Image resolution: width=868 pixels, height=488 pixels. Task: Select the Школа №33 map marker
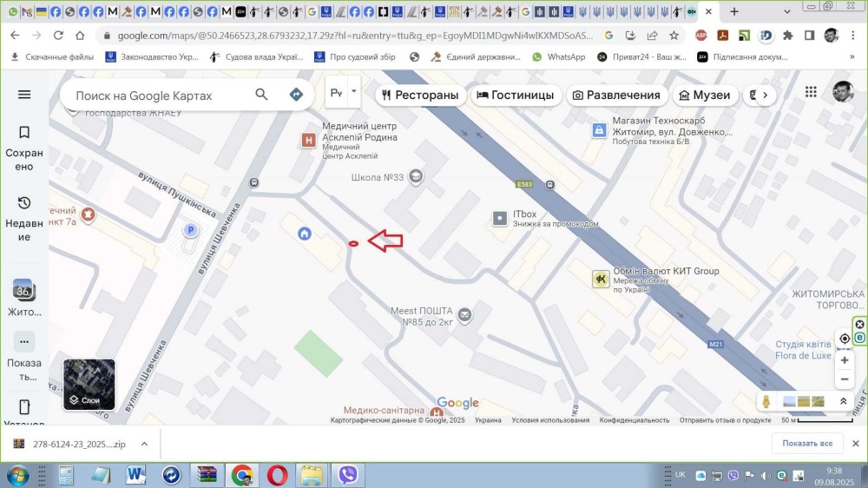click(416, 176)
